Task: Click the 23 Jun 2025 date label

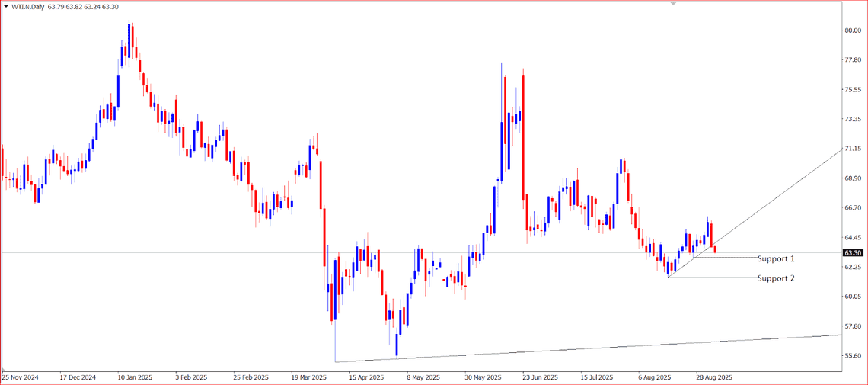Action: pyautogui.click(x=539, y=377)
